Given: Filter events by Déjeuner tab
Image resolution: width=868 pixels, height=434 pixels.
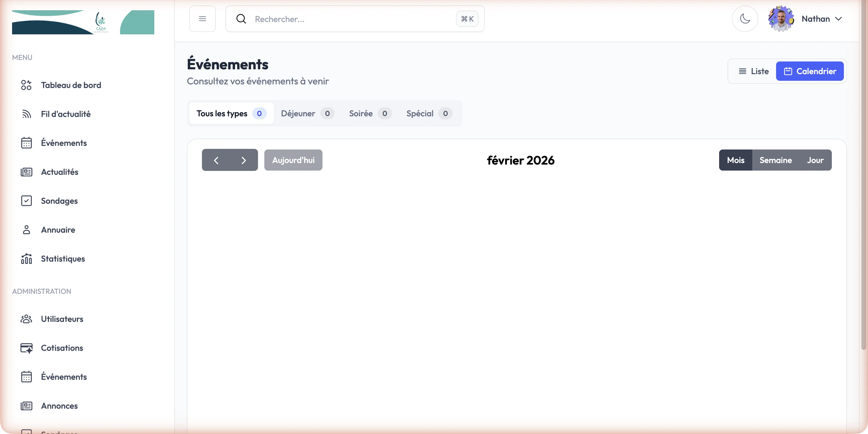Looking at the screenshot, I should (307, 114).
